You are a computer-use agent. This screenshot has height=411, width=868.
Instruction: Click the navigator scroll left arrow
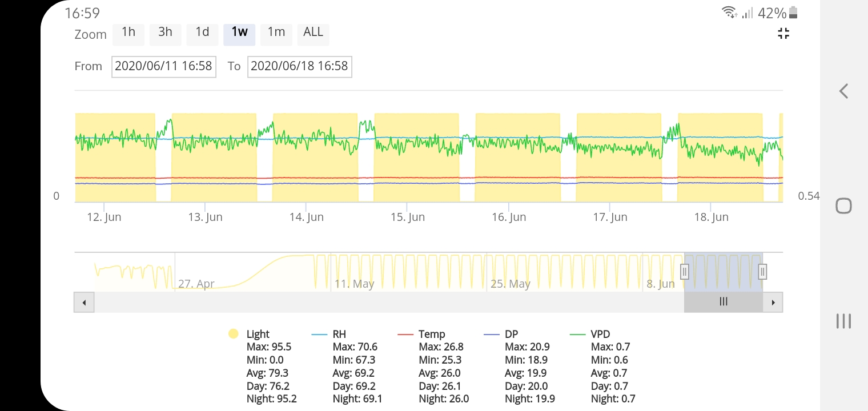tap(84, 303)
